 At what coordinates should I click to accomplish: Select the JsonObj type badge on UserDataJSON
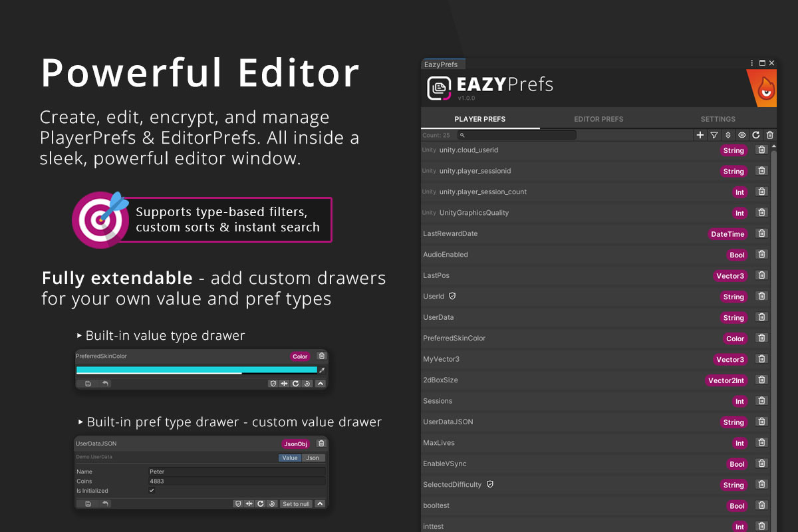pyautogui.click(x=295, y=444)
